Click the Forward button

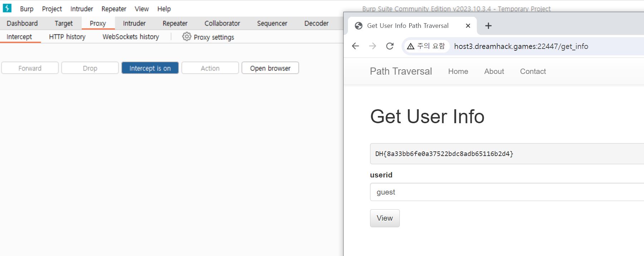pos(30,68)
